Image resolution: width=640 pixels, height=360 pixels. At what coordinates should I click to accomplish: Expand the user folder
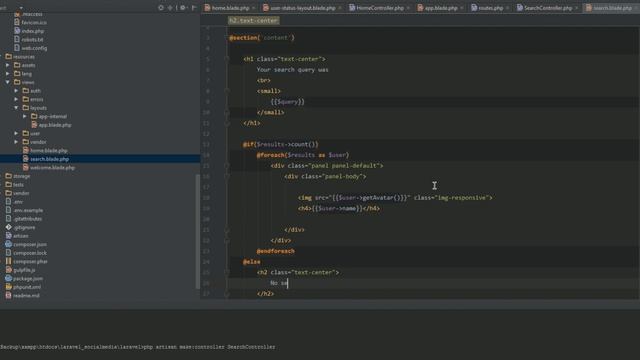(16, 133)
